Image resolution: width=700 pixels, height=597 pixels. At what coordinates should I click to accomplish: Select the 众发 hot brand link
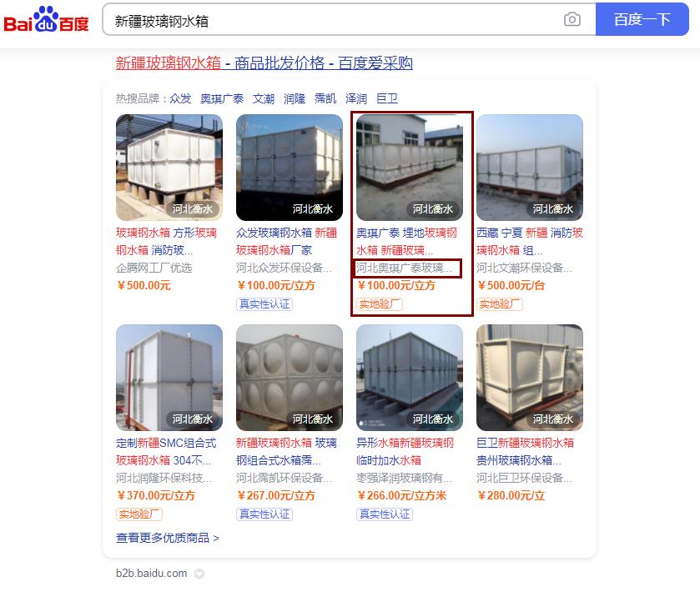180,98
